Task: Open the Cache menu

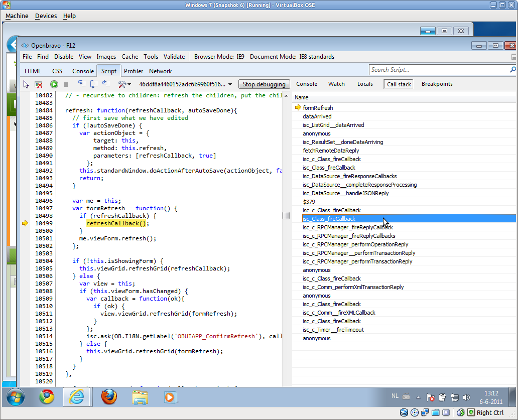Action: [129, 57]
